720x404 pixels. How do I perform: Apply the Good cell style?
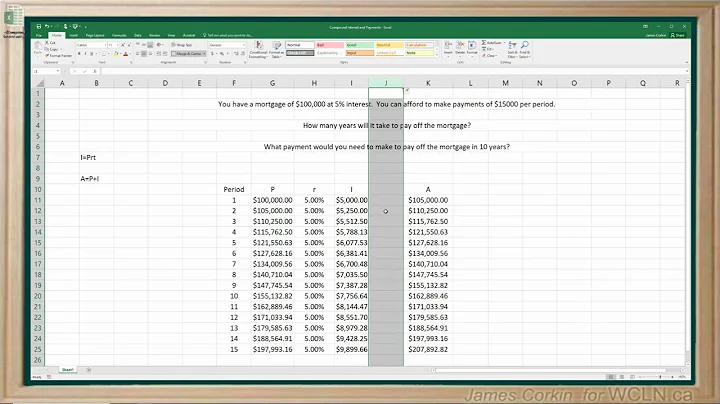click(x=360, y=45)
